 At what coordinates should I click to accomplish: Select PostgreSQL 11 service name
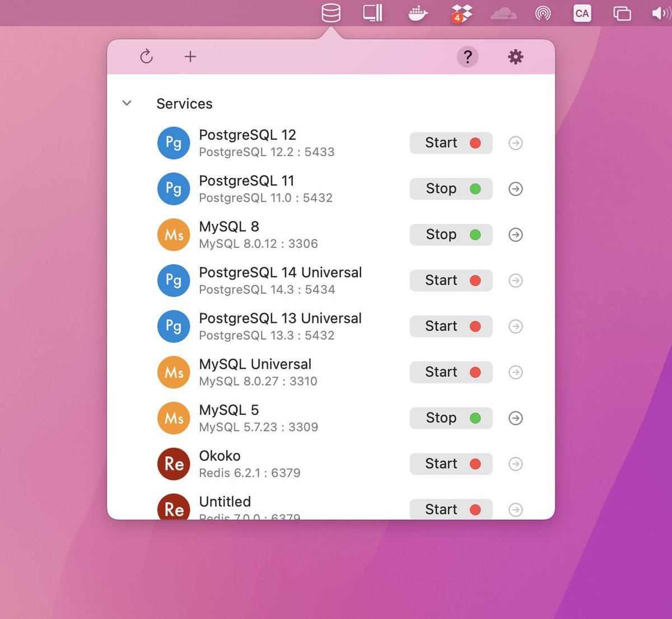[x=246, y=181]
